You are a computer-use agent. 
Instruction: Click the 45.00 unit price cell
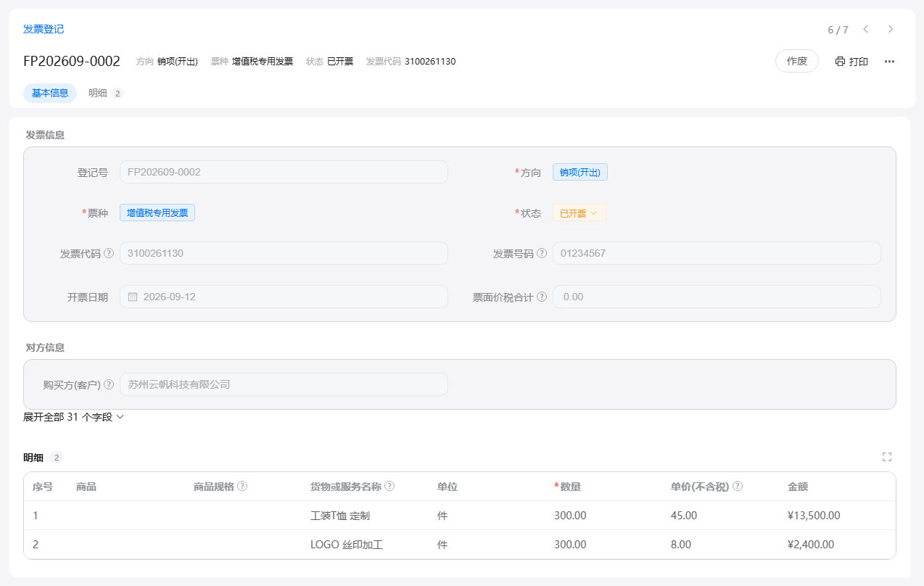point(684,516)
